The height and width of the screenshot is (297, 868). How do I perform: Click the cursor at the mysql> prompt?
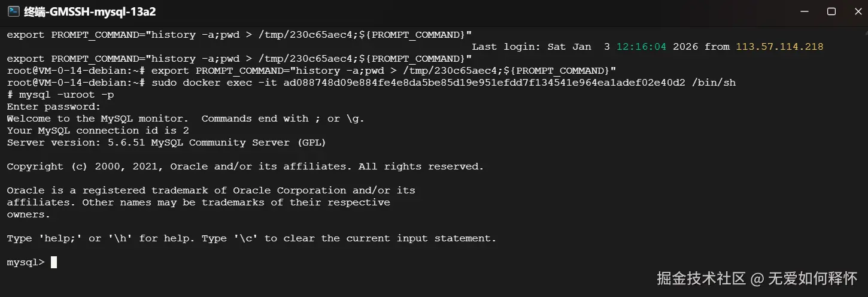point(54,262)
